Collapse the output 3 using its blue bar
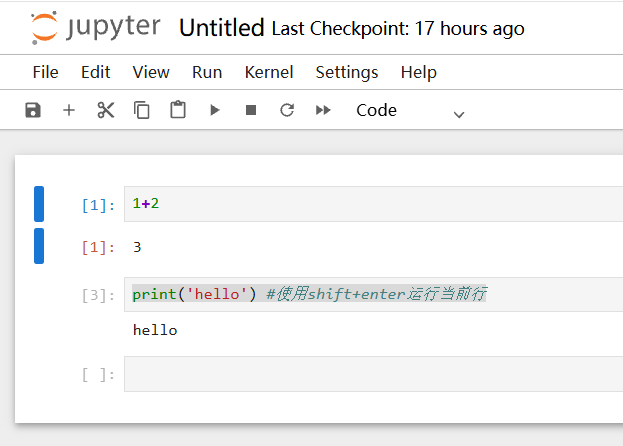The width and height of the screenshot is (623, 446). click(39, 246)
